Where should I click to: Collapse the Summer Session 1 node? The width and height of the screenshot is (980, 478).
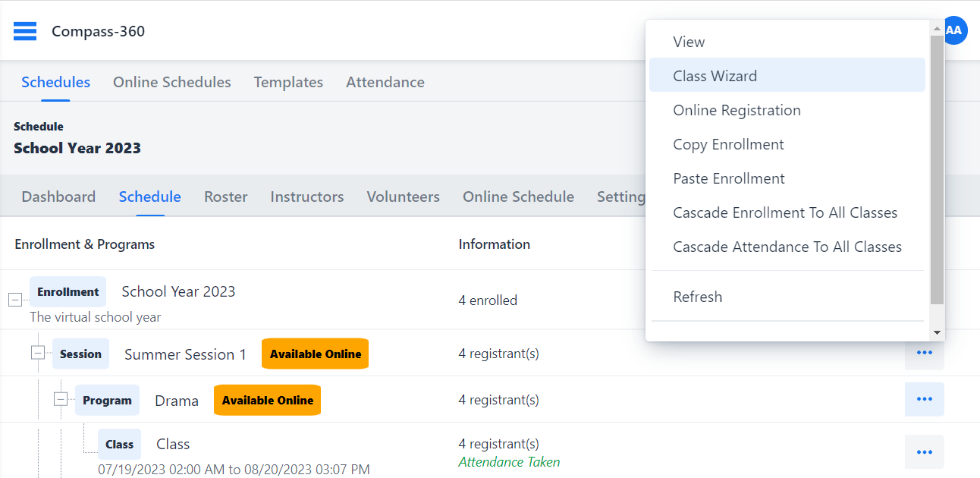pyautogui.click(x=38, y=353)
